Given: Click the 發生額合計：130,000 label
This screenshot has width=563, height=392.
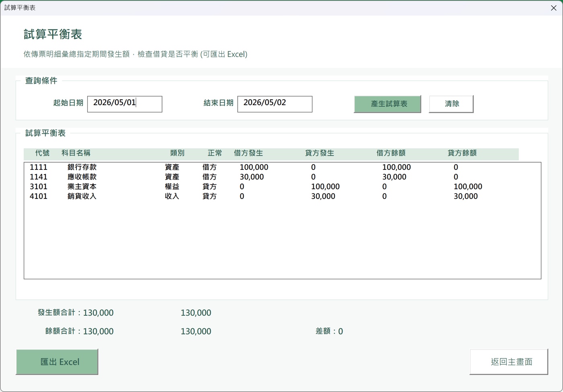Looking at the screenshot, I should [x=76, y=313].
